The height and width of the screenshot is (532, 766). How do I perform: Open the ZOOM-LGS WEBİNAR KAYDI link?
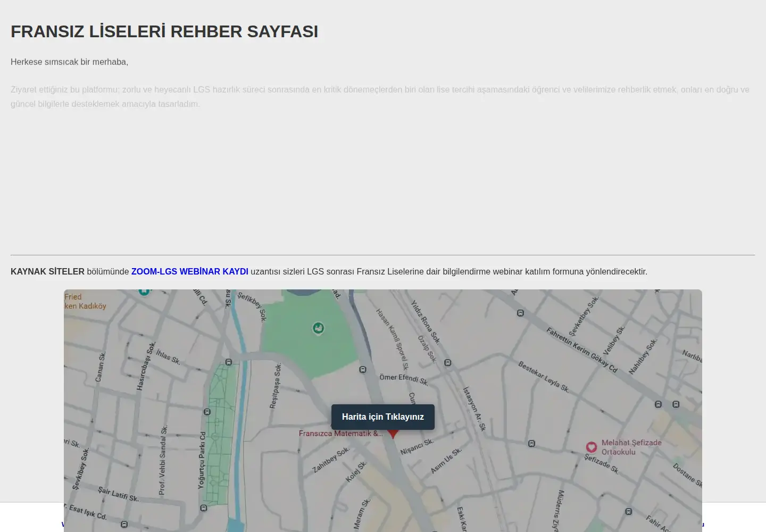[190, 271]
